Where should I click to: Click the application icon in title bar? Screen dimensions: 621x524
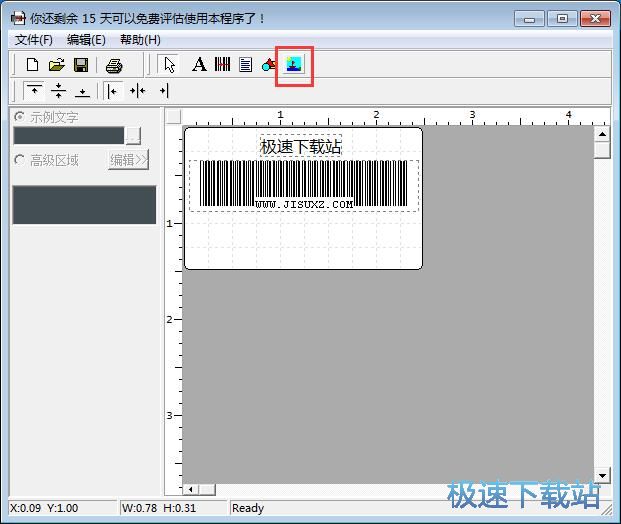coord(18,18)
